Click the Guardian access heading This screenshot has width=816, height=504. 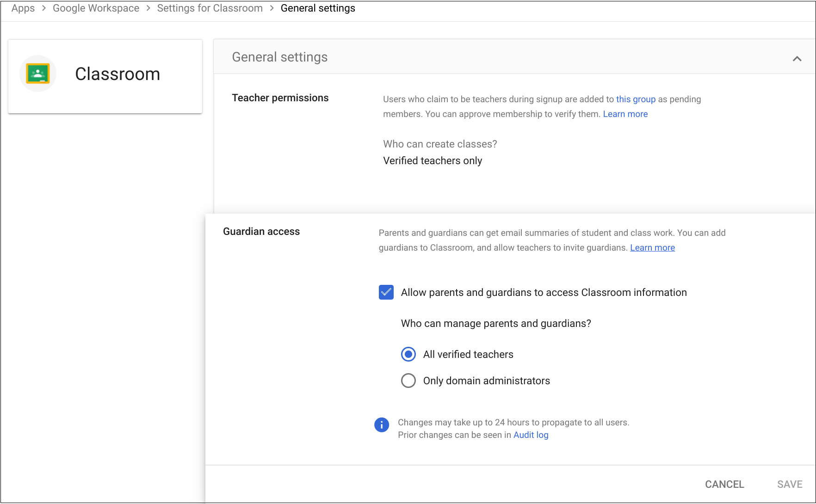point(261,231)
